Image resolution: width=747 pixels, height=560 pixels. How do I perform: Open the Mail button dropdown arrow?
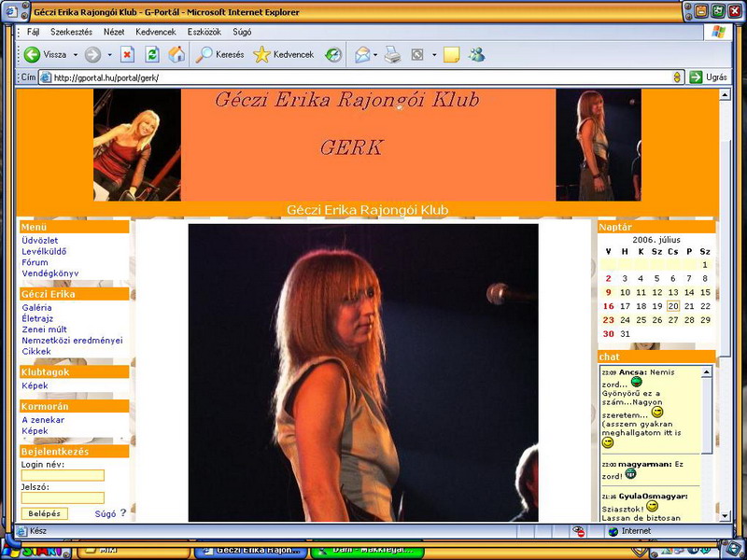(375, 55)
